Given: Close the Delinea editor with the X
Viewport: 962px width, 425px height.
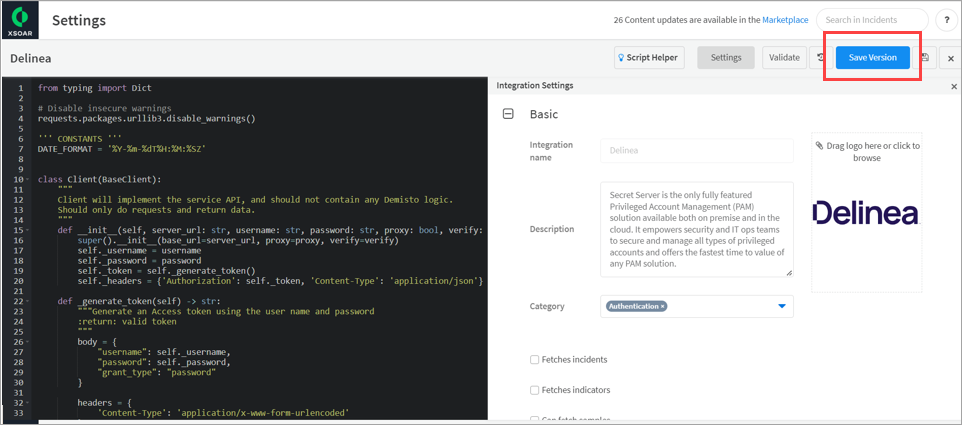Looking at the screenshot, I should (x=951, y=58).
